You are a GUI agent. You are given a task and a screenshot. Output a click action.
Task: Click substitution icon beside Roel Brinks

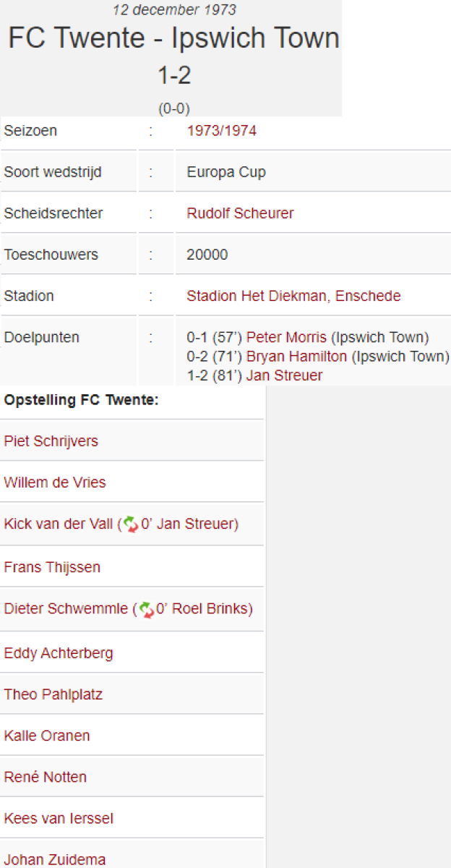click(x=146, y=609)
